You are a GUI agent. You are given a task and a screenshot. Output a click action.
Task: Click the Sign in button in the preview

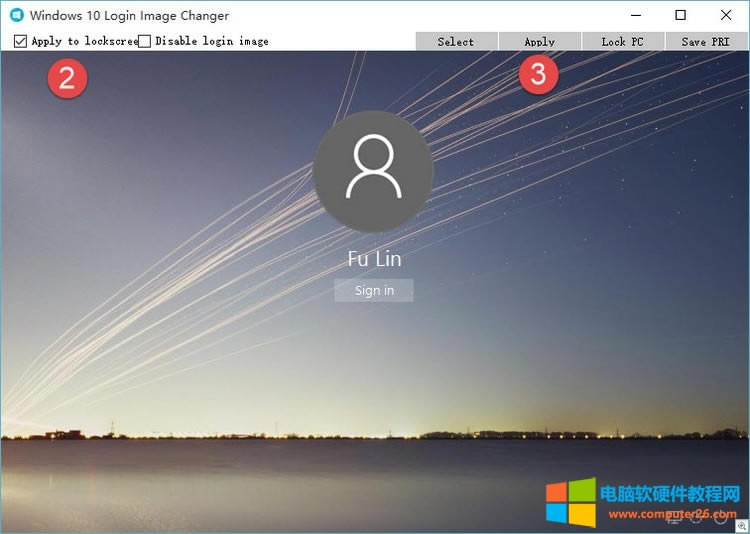click(374, 290)
